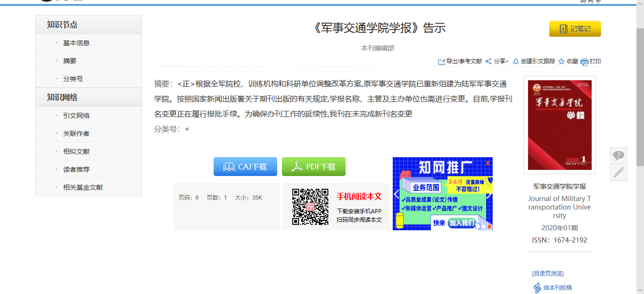Click the printer icon to 打印
Viewport: 644px width, 294px height.
(585, 62)
